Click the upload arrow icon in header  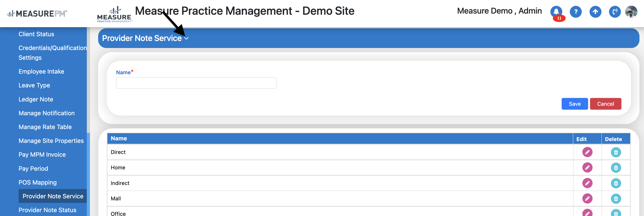tap(595, 12)
